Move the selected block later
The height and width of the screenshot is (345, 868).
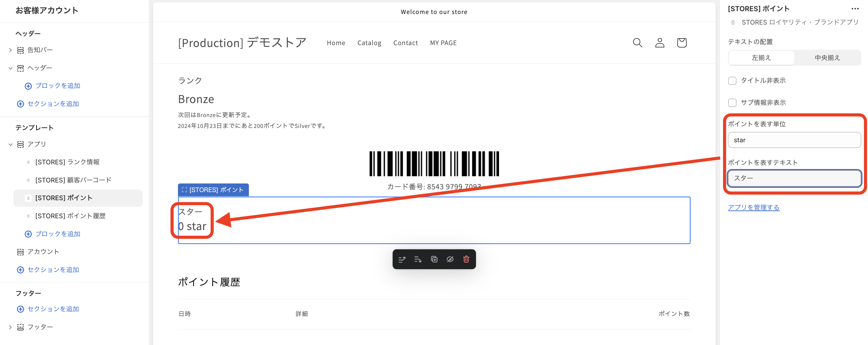point(418,259)
